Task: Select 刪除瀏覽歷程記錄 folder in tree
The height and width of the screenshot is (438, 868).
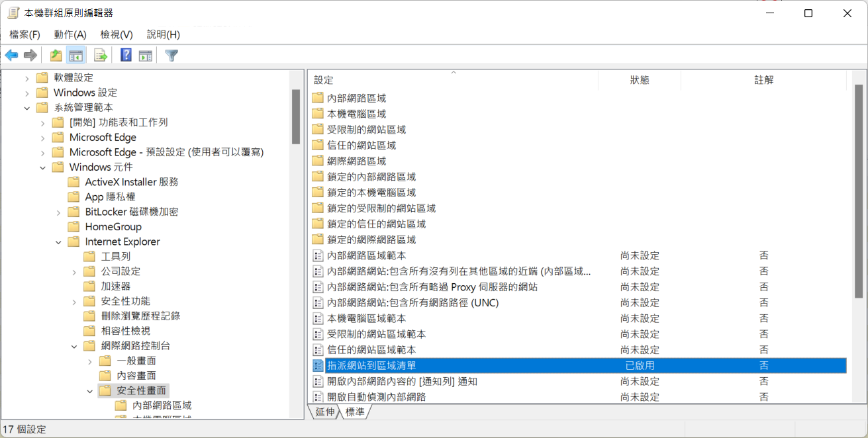Action: 140,316
